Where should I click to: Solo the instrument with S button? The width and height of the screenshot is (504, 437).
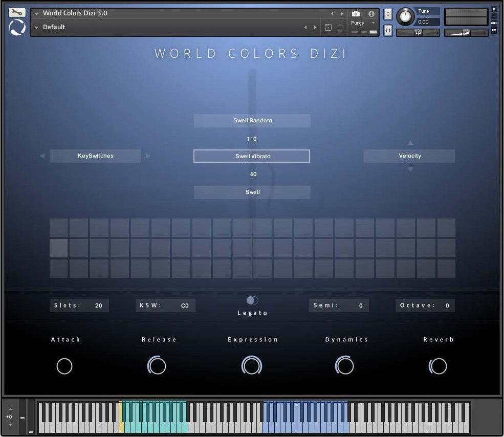pyautogui.click(x=388, y=14)
